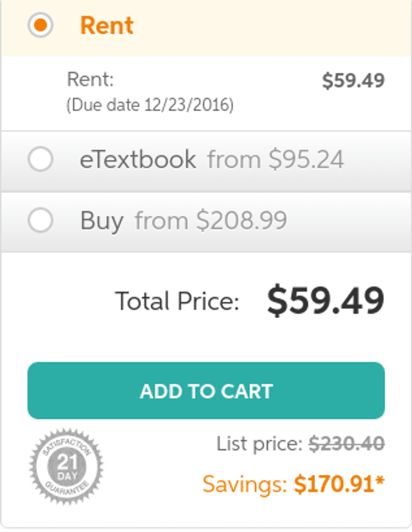Click the 21 Day Satisfaction Guarantee badge

[x=66, y=466]
